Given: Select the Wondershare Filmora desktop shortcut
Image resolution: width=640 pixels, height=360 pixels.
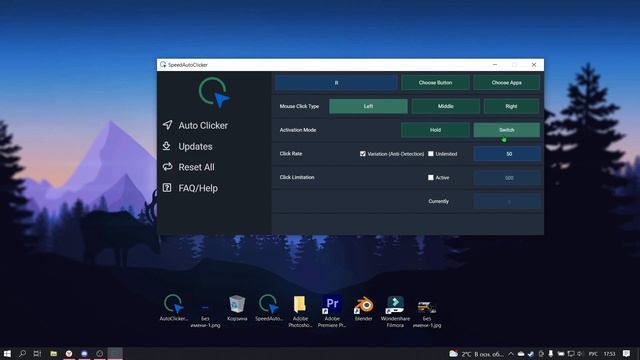Looking at the screenshot, I should click(395, 311).
